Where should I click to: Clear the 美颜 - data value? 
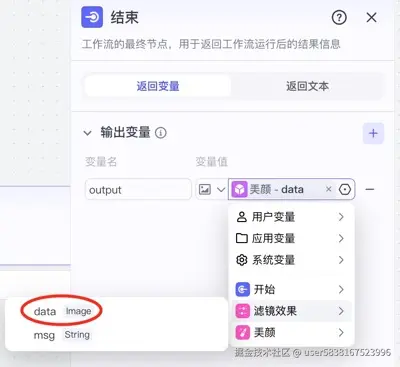(x=329, y=189)
